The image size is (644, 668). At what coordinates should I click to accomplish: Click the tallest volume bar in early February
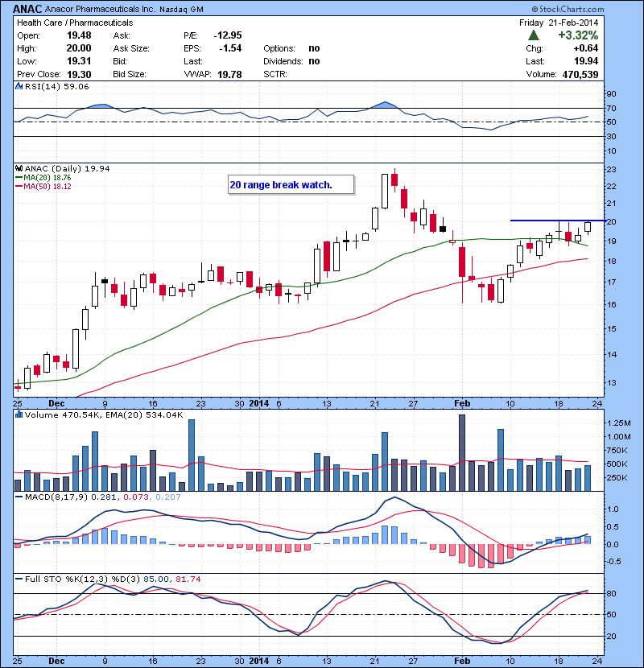tap(462, 452)
